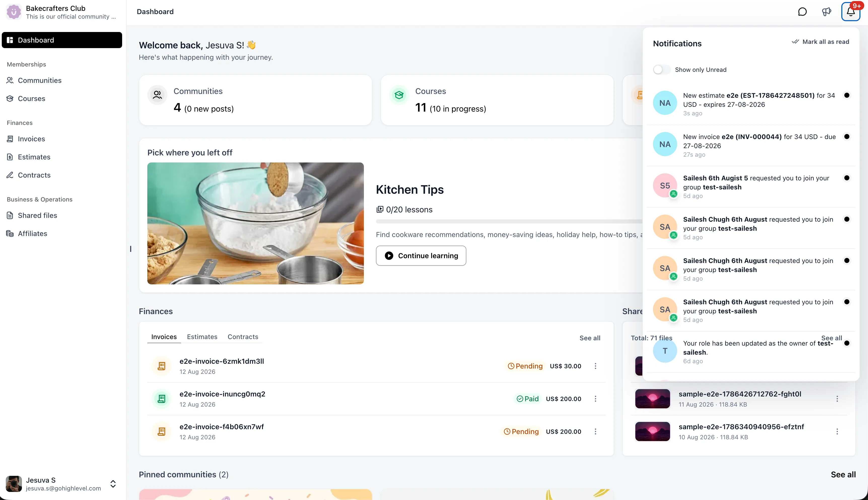Click the Courses card graduation icon
Screen dimensions: 868x500
click(399, 95)
